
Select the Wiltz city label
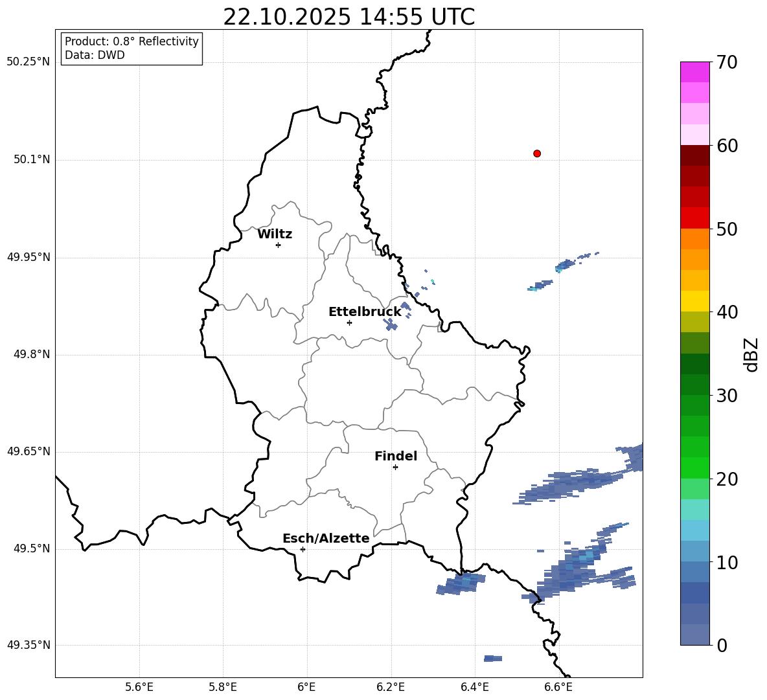pos(275,234)
